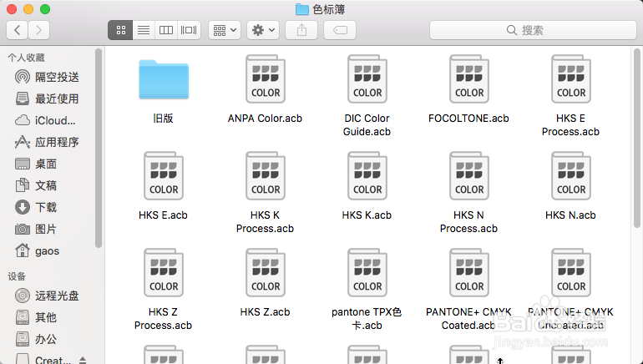643x364 pixels.
Task: Select the FOCOLTONE.acb file icon
Action: coord(469,79)
